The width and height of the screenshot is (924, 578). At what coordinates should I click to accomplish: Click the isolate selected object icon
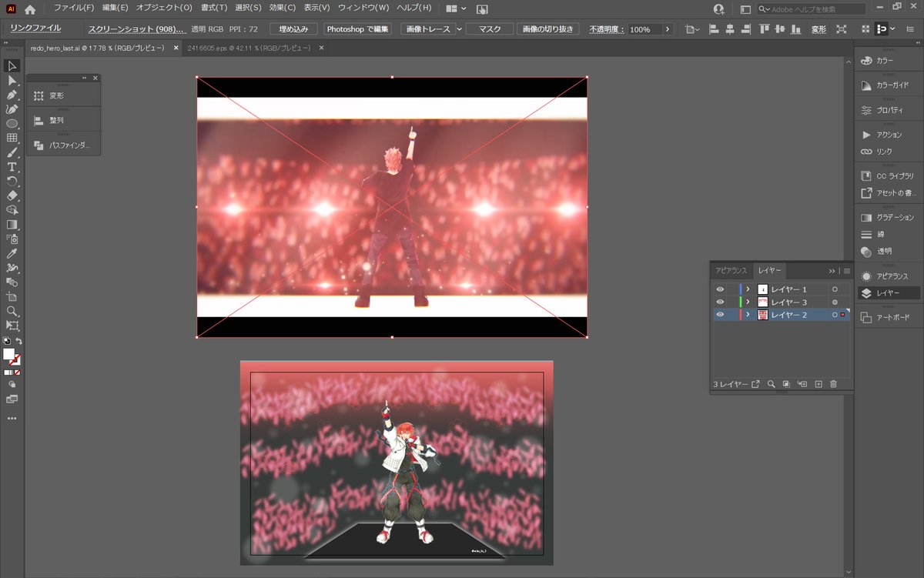[842, 29]
